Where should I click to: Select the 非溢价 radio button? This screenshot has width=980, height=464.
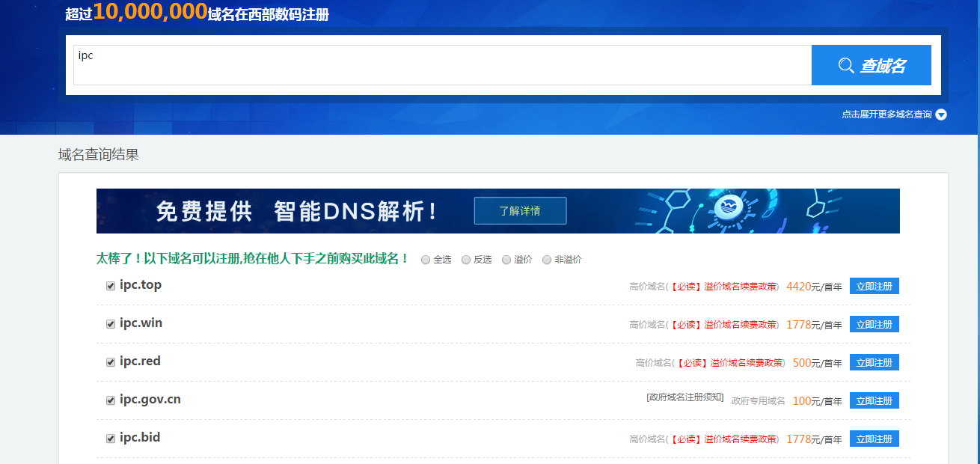547,260
